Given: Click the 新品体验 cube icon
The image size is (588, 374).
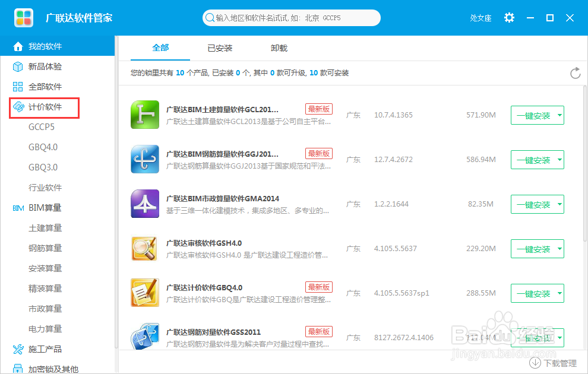Looking at the screenshot, I should (x=18, y=66).
